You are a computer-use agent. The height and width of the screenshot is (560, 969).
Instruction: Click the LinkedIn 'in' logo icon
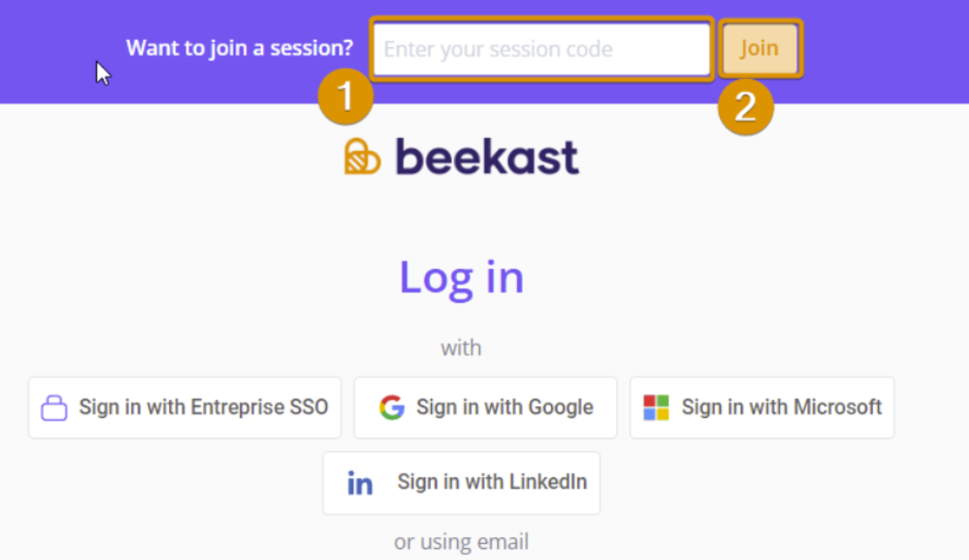pyautogui.click(x=360, y=484)
